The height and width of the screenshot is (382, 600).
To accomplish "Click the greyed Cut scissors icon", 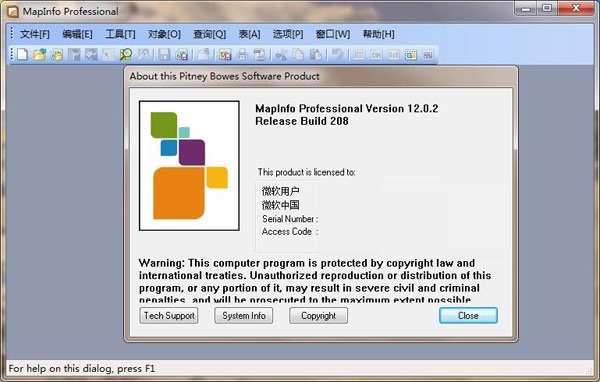I will click(281, 55).
